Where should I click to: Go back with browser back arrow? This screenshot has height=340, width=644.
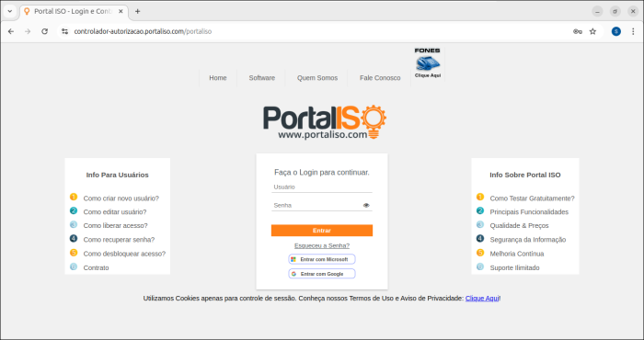coord(11,31)
